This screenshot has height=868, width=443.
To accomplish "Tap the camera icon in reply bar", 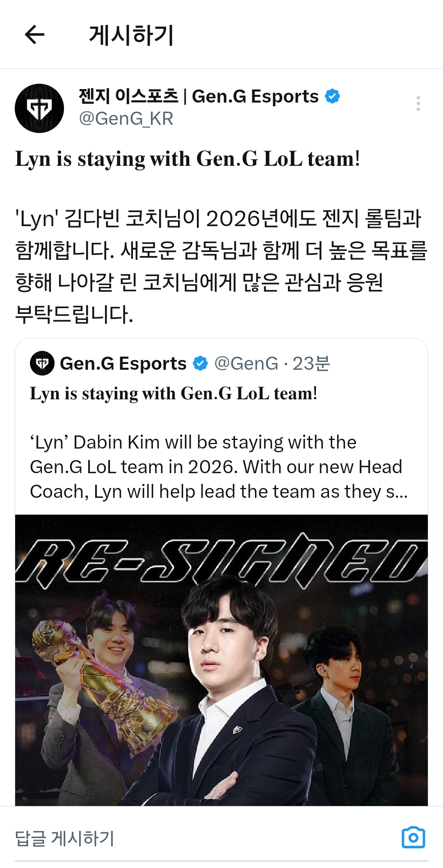I will point(413,838).
